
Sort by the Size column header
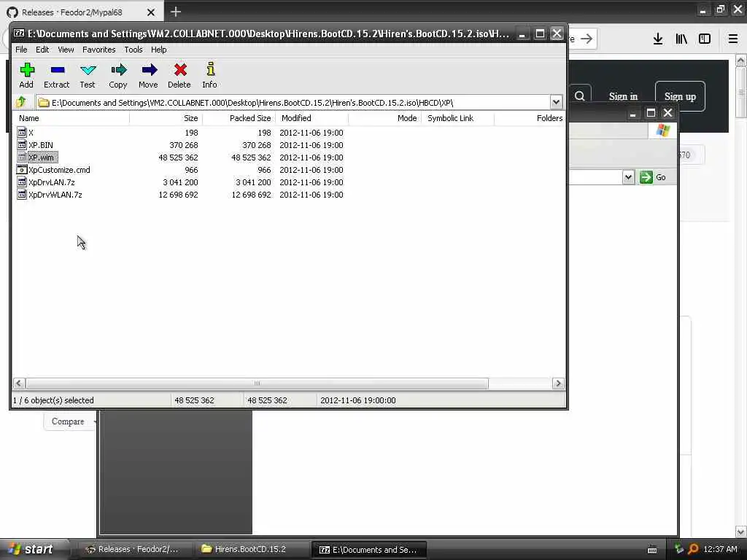(x=166, y=118)
